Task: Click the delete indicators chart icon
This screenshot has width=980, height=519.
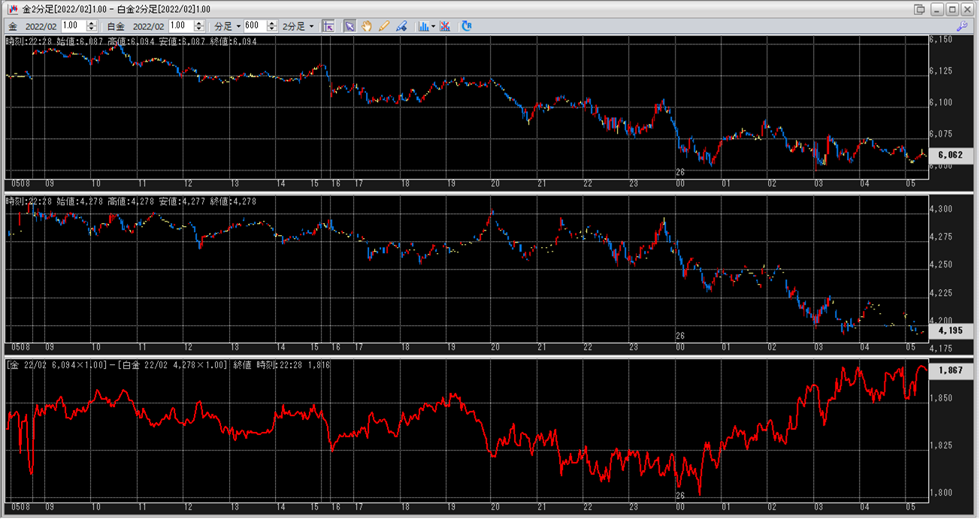Action: pyautogui.click(x=446, y=26)
